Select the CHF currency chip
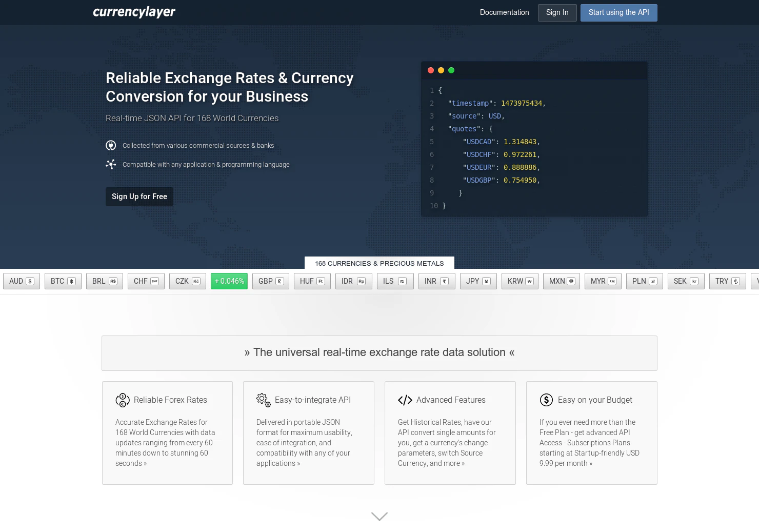The height and width of the screenshot is (532, 759). 146,281
